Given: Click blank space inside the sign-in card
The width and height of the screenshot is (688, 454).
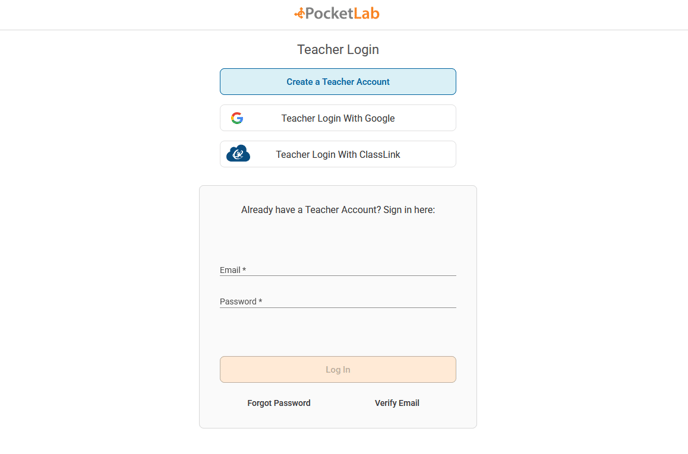Looking at the screenshot, I should pyautogui.click(x=338, y=335).
